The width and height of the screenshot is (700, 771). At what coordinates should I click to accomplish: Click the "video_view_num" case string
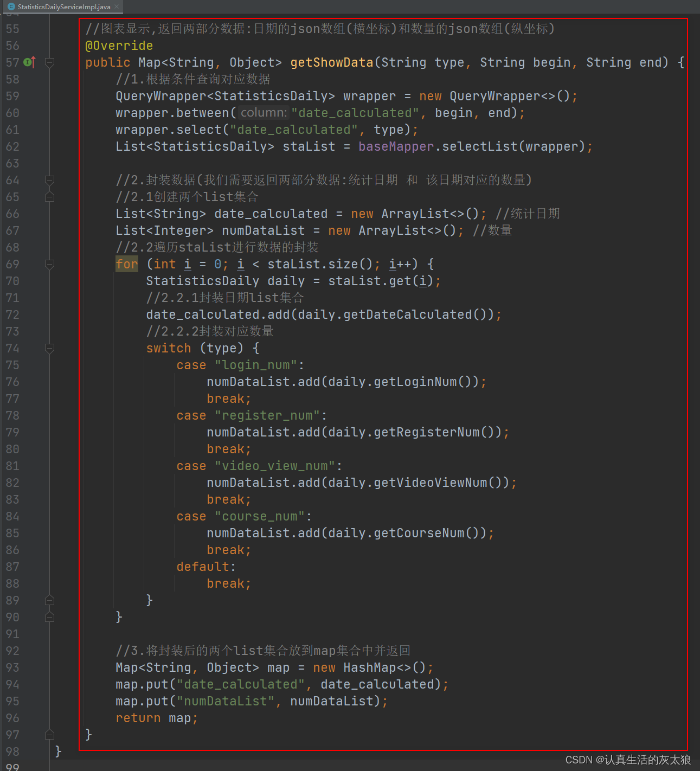pyautogui.click(x=275, y=466)
